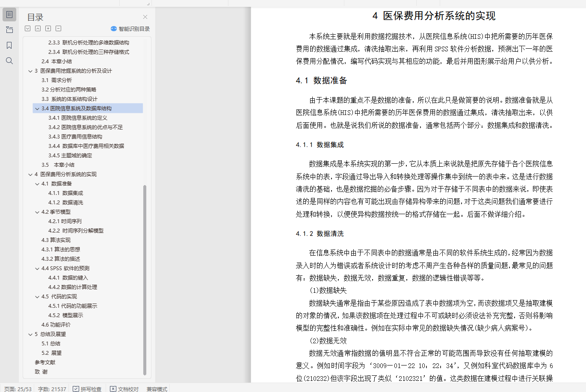
Task: Click the up-chevron box icon under 目录
Action: click(x=38, y=29)
